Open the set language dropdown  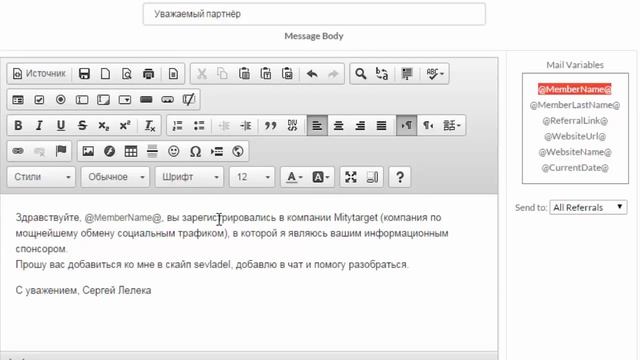tap(451, 126)
